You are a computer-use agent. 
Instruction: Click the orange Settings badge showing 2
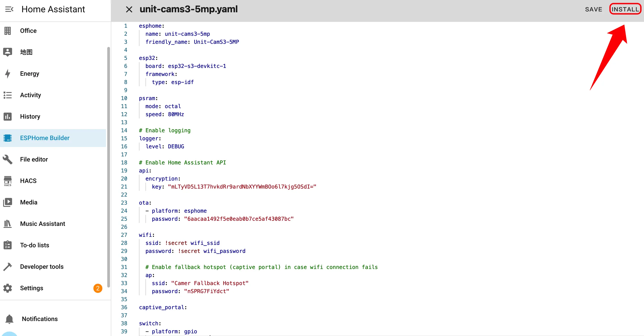coord(98,288)
